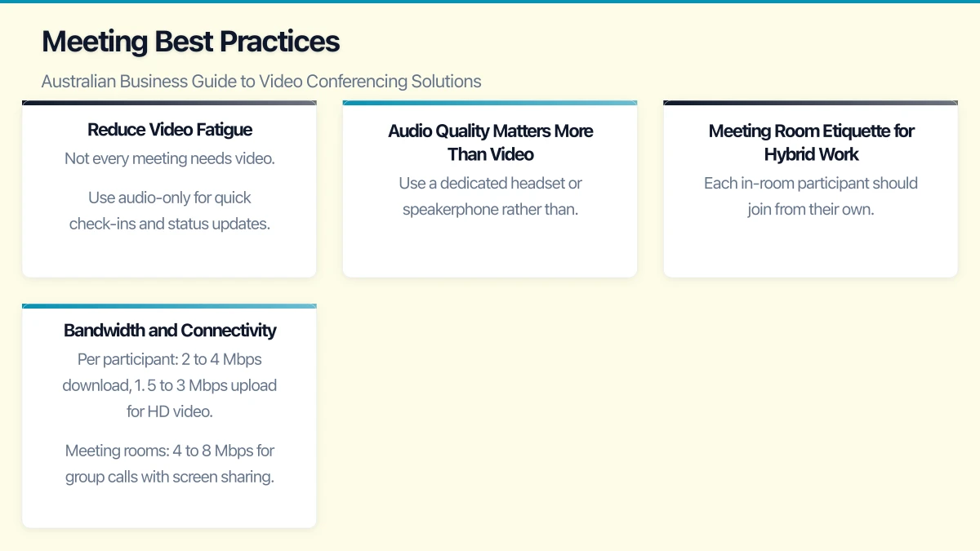Click the 'Meeting Best Practices' slide title
The image size is (980, 551).
point(190,42)
